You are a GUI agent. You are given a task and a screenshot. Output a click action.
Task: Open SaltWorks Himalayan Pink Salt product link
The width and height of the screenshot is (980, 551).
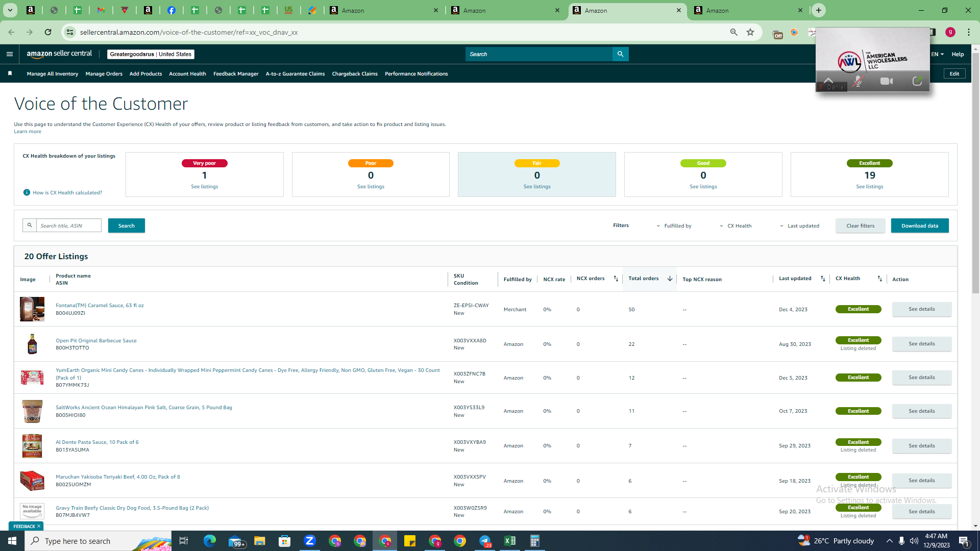(144, 408)
